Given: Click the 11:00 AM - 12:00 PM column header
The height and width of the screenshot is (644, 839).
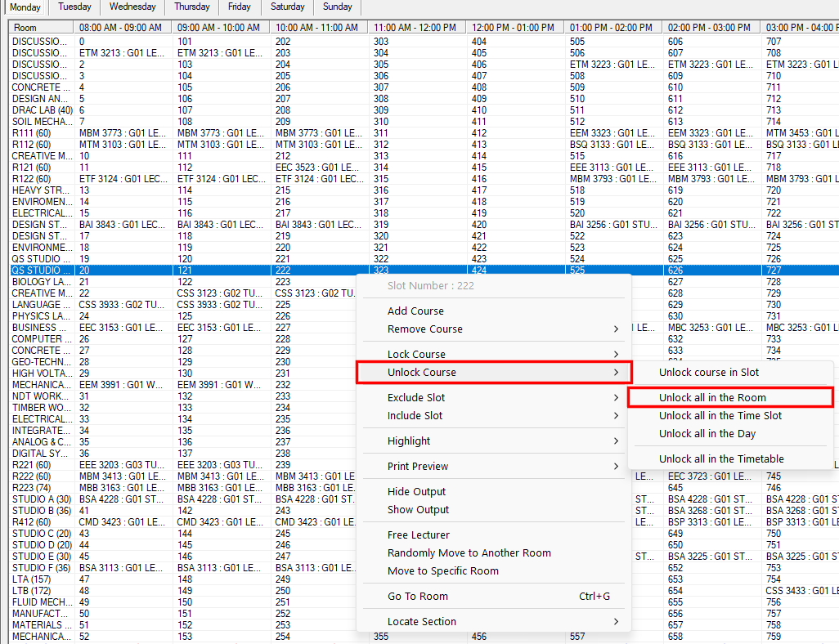Looking at the screenshot, I should point(417,27).
